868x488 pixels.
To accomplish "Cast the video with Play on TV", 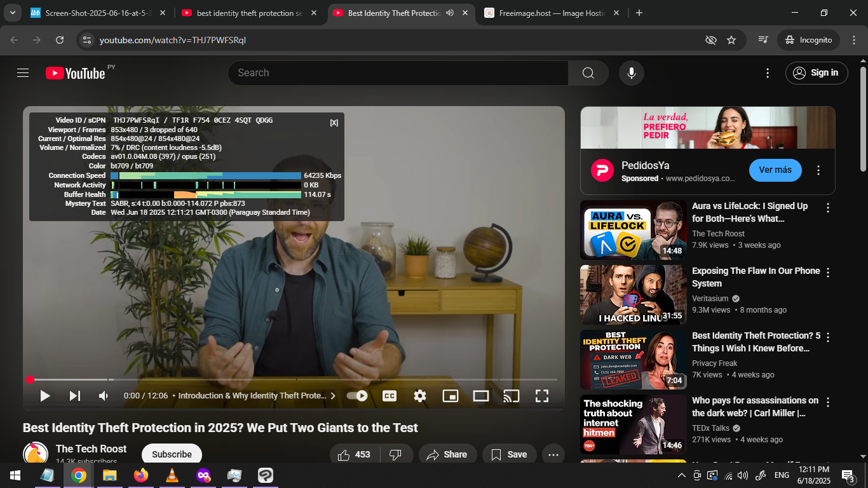I will [512, 396].
